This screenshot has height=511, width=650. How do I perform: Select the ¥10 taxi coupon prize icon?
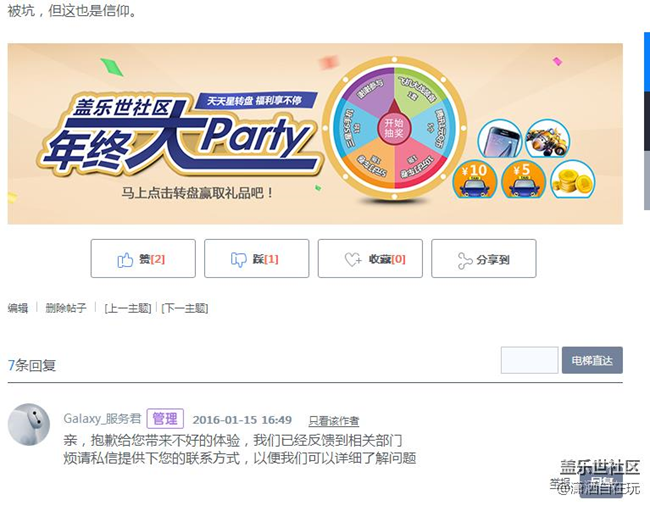(475, 179)
